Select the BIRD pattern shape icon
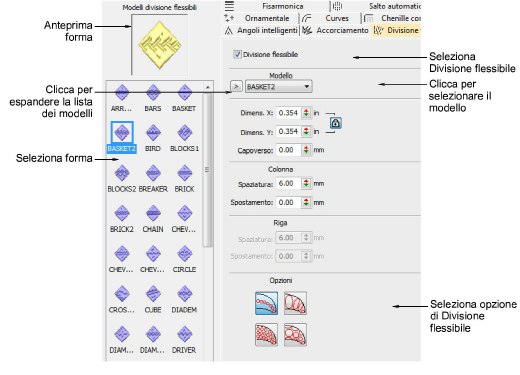This screenshot has height=375, width=520. [x=153, y=133]
